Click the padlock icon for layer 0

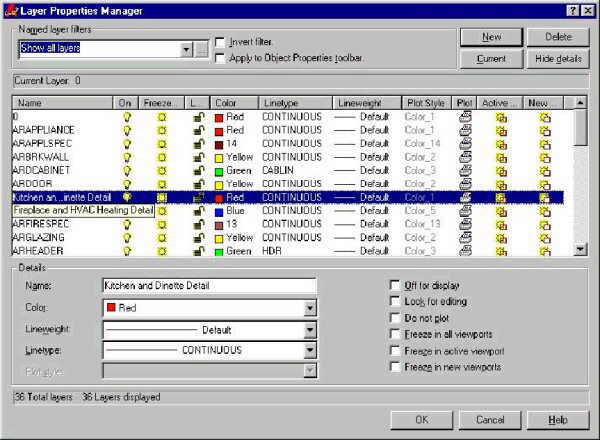tap(198, 117)
